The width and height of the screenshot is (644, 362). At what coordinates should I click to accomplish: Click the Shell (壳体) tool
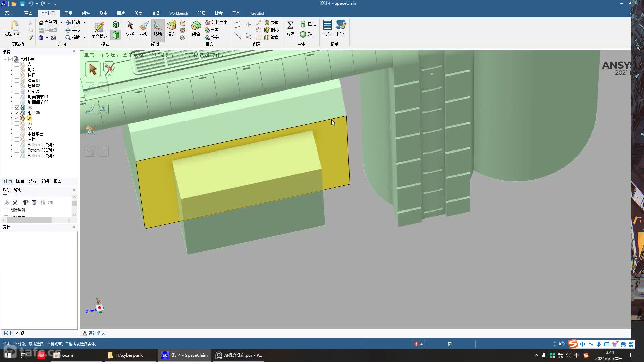(272, 22)
